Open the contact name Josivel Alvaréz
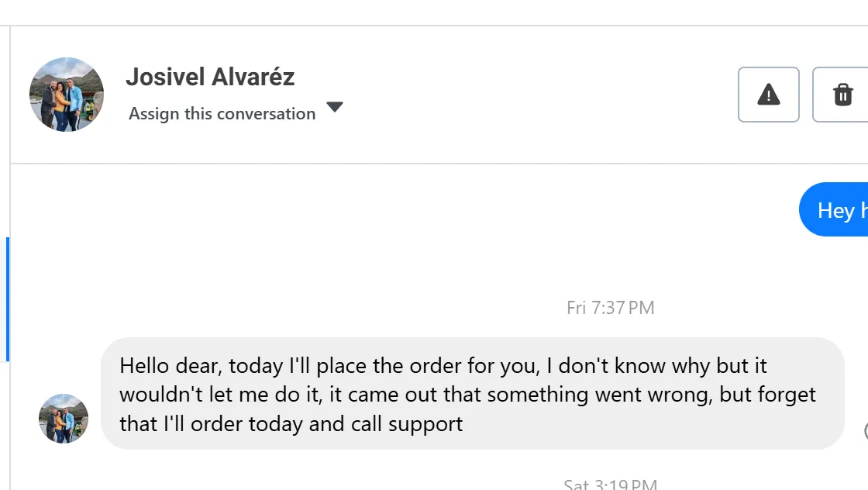Viewport: 868px width, 490px height. point(210,78)
